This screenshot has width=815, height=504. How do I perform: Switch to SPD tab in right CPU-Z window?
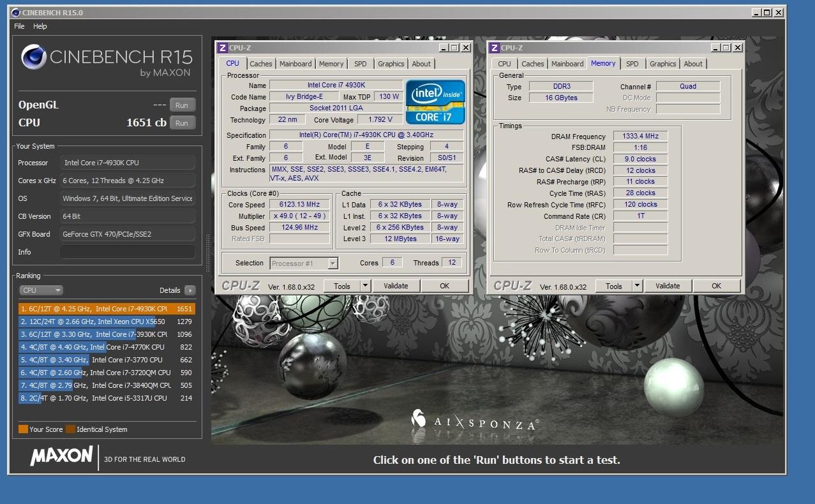pyautogui.click(x=632, y=64)
